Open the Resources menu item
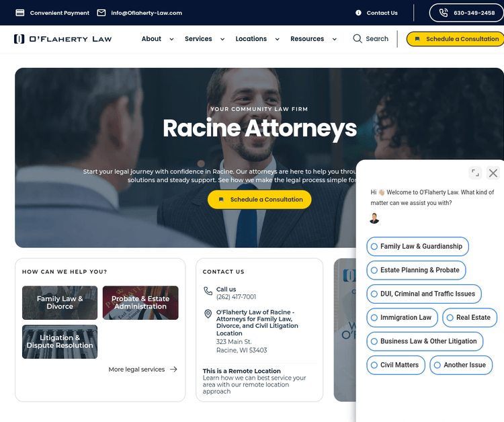504x422 pixels. (x=307, y=39)
